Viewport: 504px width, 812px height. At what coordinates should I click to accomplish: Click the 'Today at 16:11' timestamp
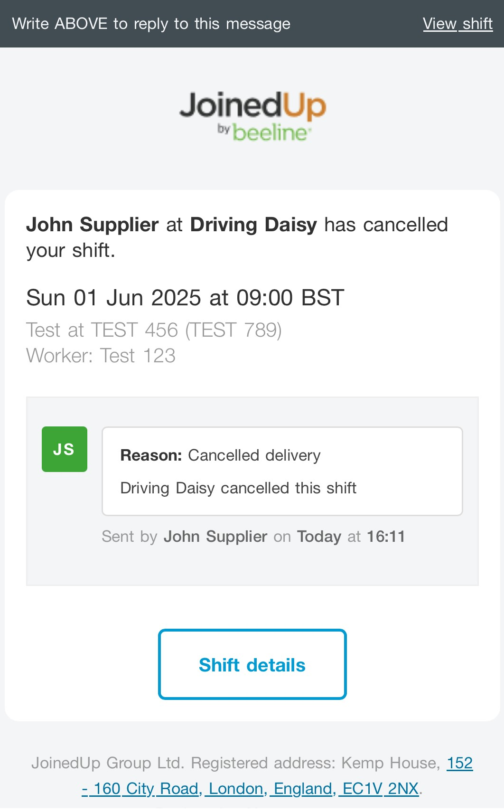point(351,537)
